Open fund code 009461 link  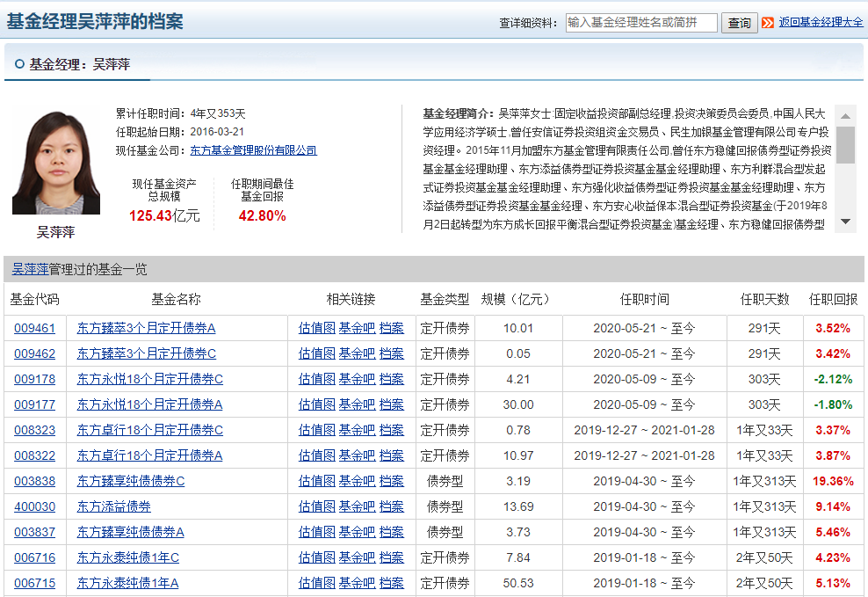(x=34, y=328)
